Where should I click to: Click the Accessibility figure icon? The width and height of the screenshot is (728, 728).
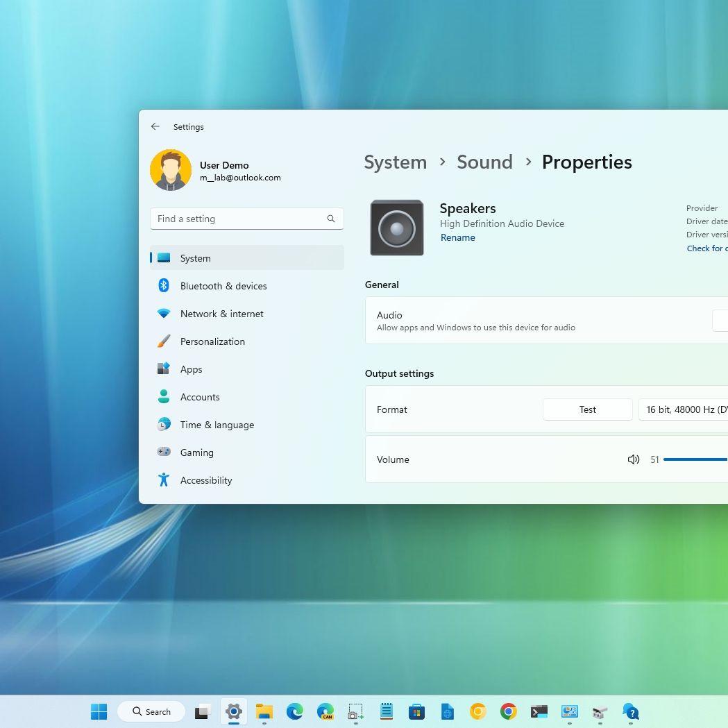click(164, 480)
